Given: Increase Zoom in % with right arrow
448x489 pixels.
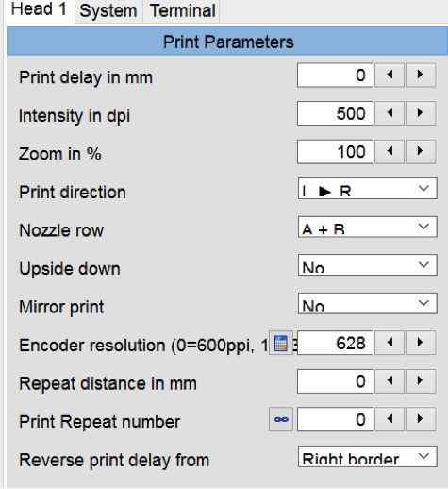Looking at the screenshot, I should coord(421,151).
